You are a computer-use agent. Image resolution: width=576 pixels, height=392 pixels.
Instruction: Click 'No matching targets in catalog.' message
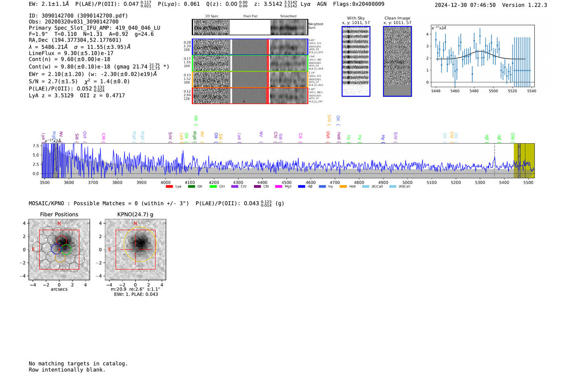tap(78, 364)
